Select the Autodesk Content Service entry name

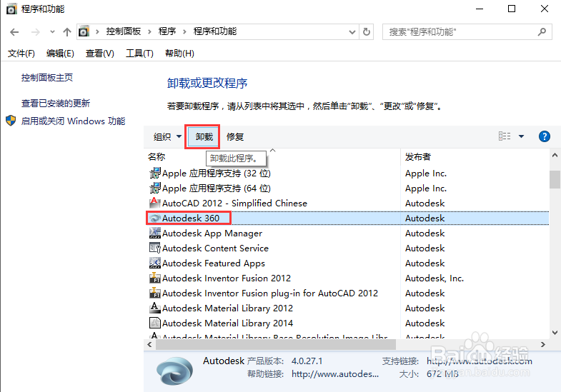coord(215,248)
